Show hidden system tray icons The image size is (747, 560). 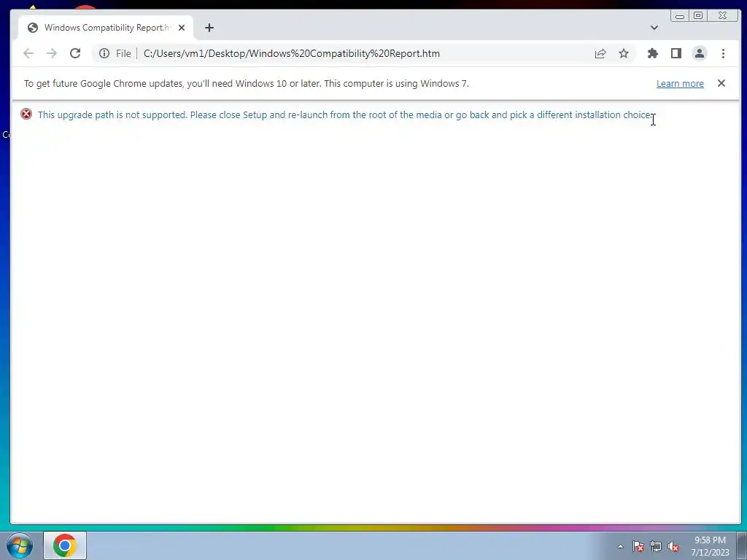click(x=620, y=546)
